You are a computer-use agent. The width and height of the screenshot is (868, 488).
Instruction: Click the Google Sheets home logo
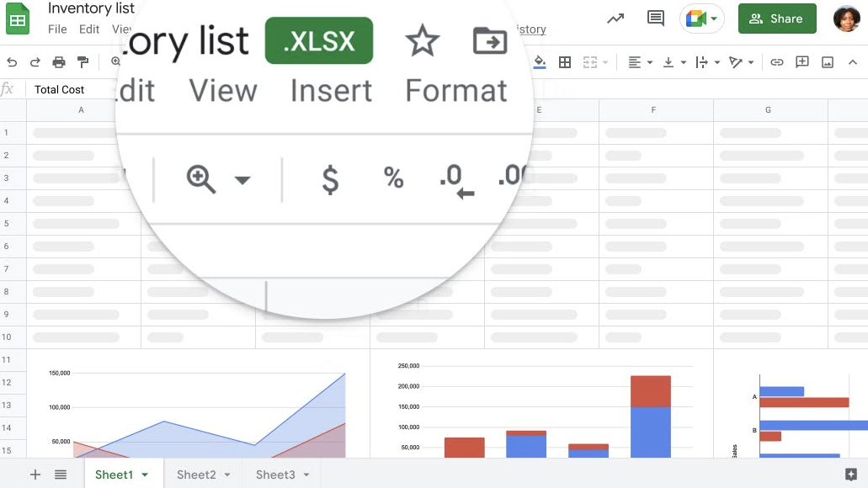pos(17,19)
